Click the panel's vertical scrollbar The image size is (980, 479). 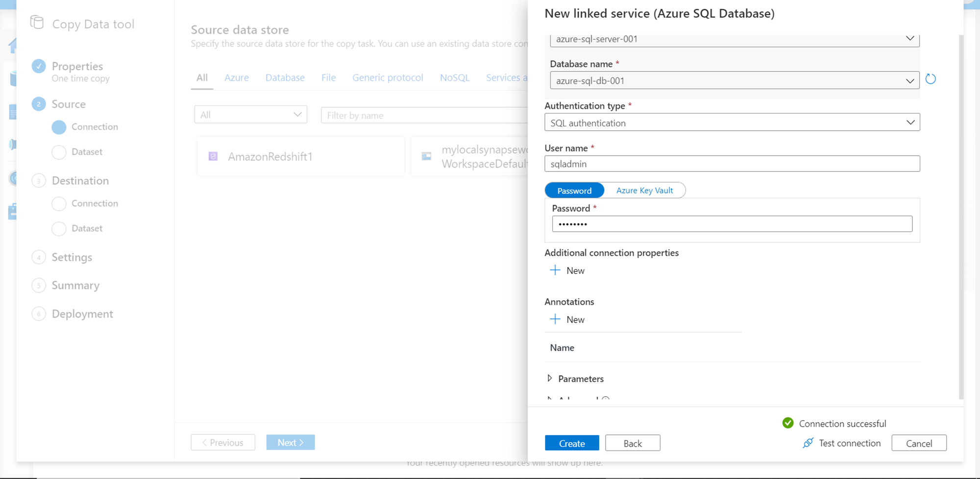[961, 216]
